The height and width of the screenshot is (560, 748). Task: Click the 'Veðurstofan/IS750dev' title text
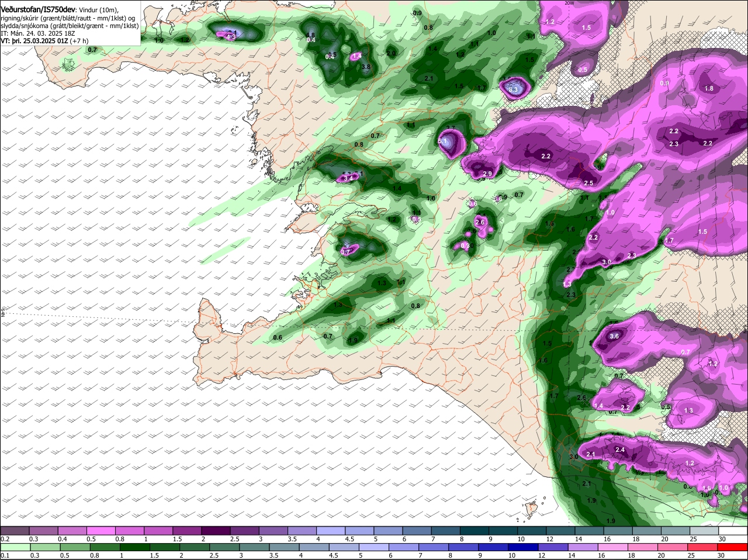37,10
